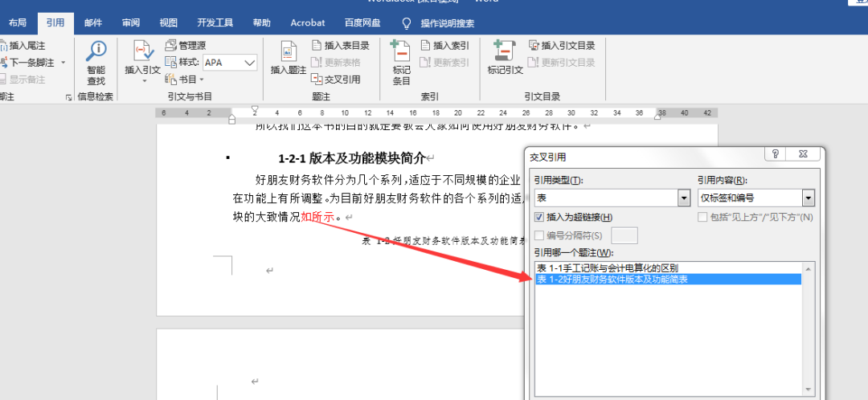Expand the 书目 dropdown arrow
868x400 pixels.
(202, 80)
